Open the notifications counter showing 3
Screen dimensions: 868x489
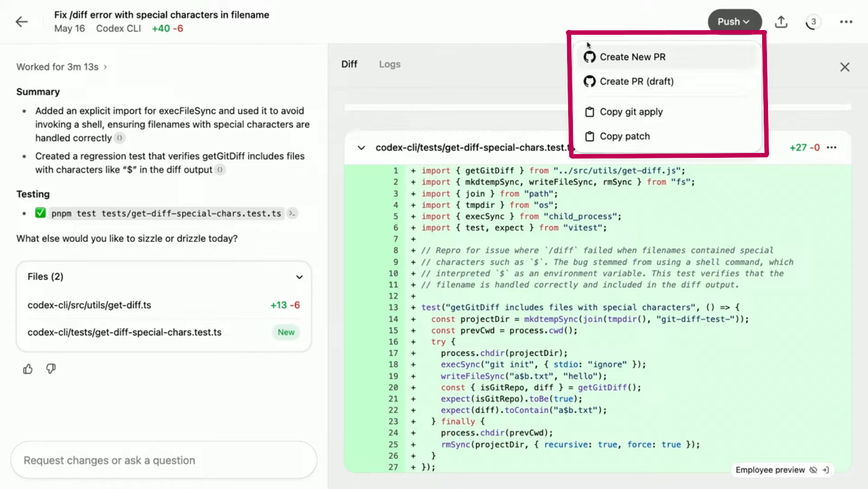(813, 22)
